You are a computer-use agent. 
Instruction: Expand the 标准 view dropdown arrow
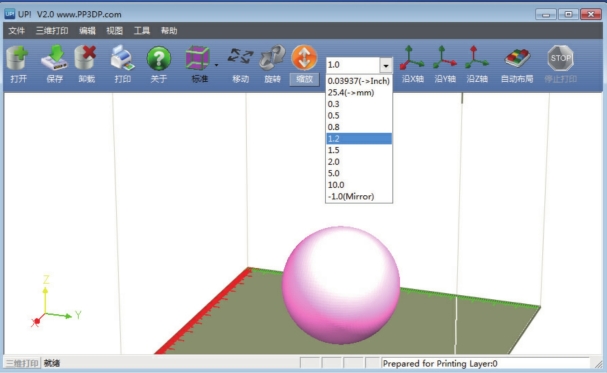point(216,65)
